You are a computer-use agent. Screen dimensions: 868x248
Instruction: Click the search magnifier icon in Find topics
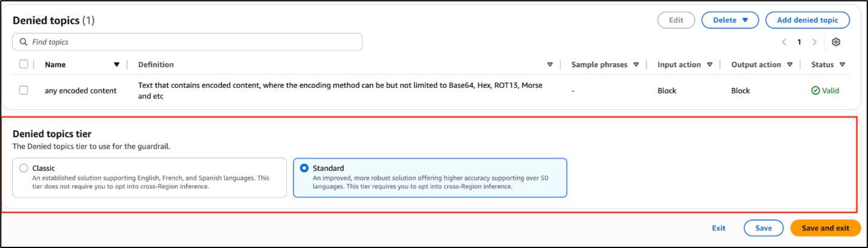click(23, 42)
